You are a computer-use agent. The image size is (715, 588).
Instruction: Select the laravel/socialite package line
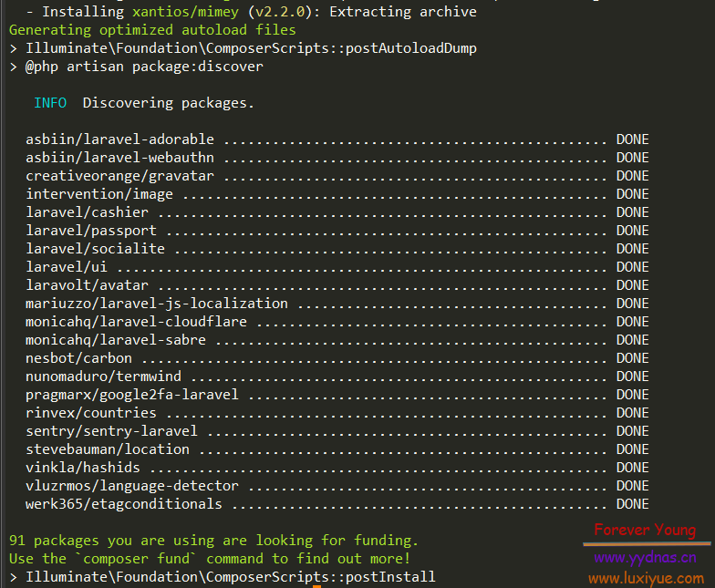pos(337,249)
